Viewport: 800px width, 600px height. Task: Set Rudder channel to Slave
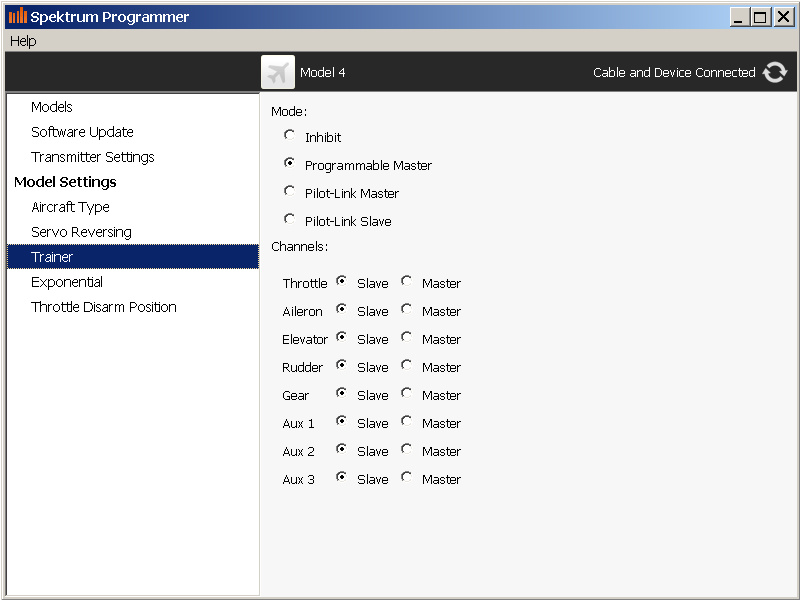341,365
